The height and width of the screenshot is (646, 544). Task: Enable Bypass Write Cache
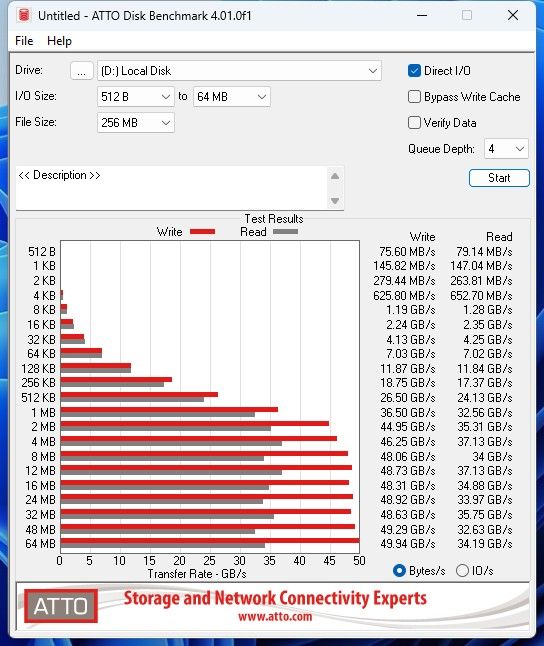[414, 97]
